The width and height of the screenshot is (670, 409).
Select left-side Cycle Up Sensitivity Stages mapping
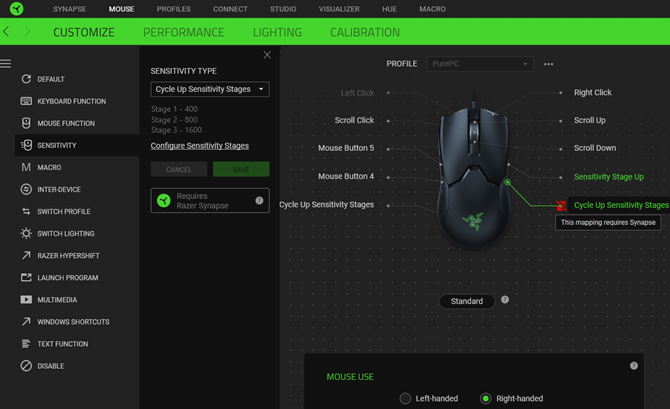326,205
